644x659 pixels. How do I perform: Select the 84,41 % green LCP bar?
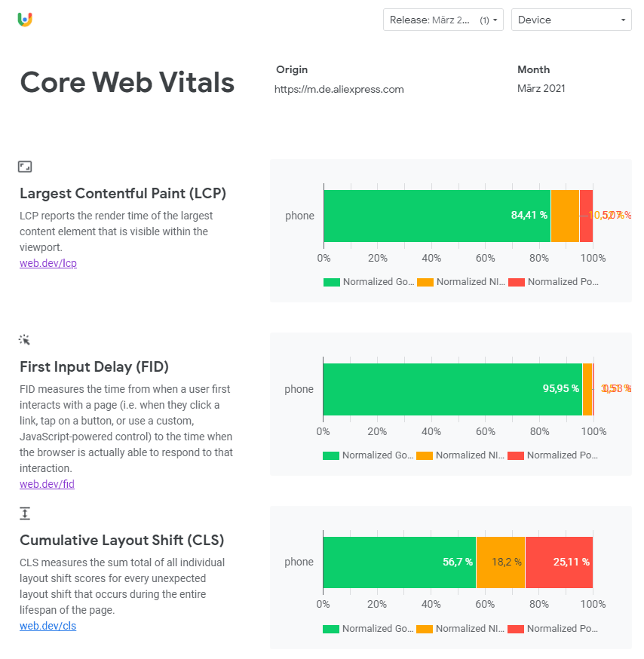(x=437, y=216)
